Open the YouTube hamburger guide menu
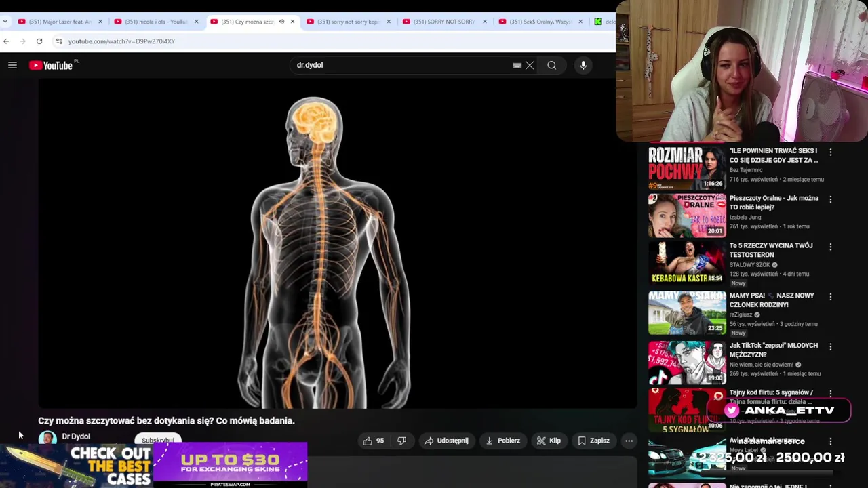868x488 pixels. (x=12, y=65)
